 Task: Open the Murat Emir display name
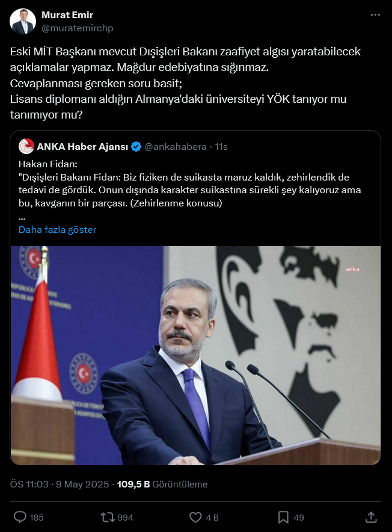point(67,15)
